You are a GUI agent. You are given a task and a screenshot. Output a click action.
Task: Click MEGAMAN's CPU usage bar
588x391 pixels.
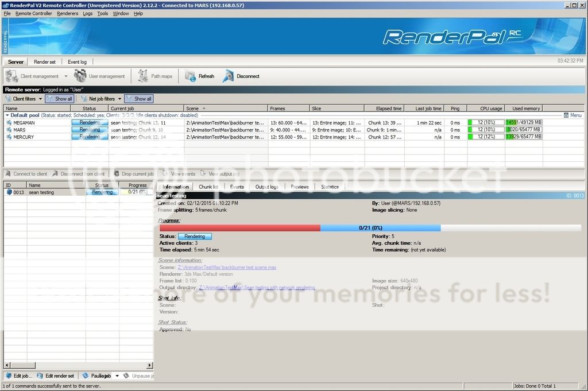pos(486,122)
